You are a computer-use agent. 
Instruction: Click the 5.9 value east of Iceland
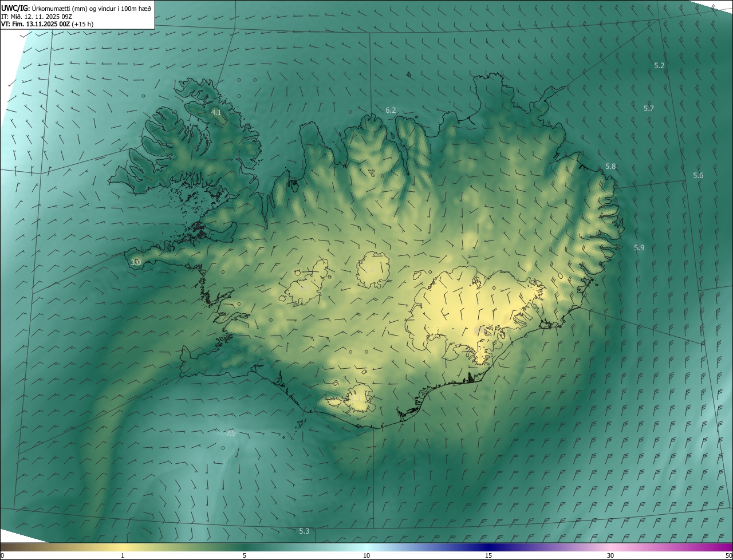pyautogui.click(x=639, y=247)
